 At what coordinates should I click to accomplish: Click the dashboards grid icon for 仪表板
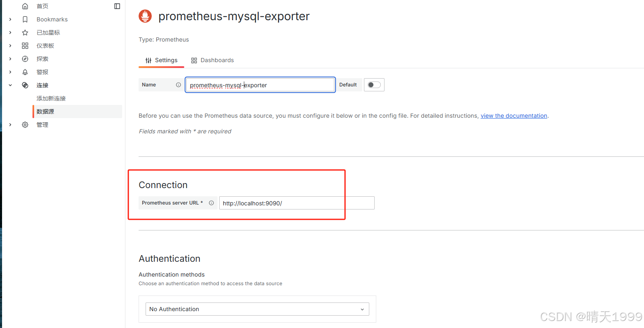(25, 46)
